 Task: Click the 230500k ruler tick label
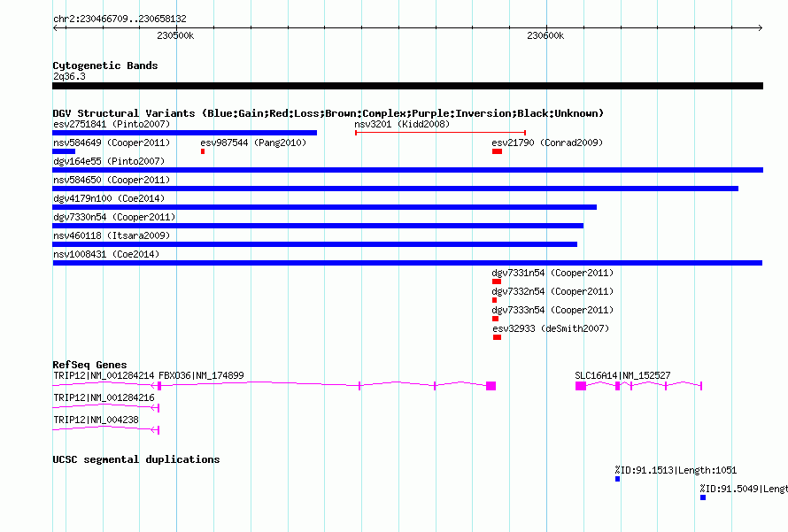[x=175, y=35]
